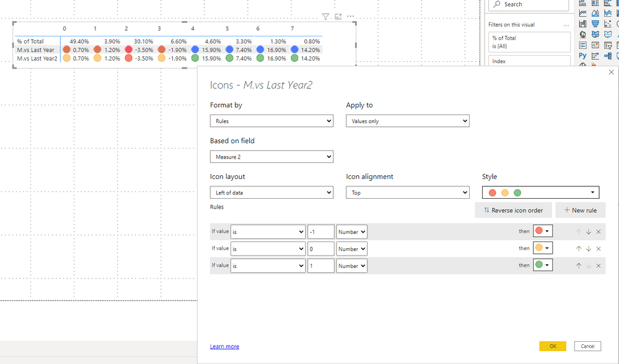
Task: Click the filter funnel icon above the matrix
Action: click(325, 17)
